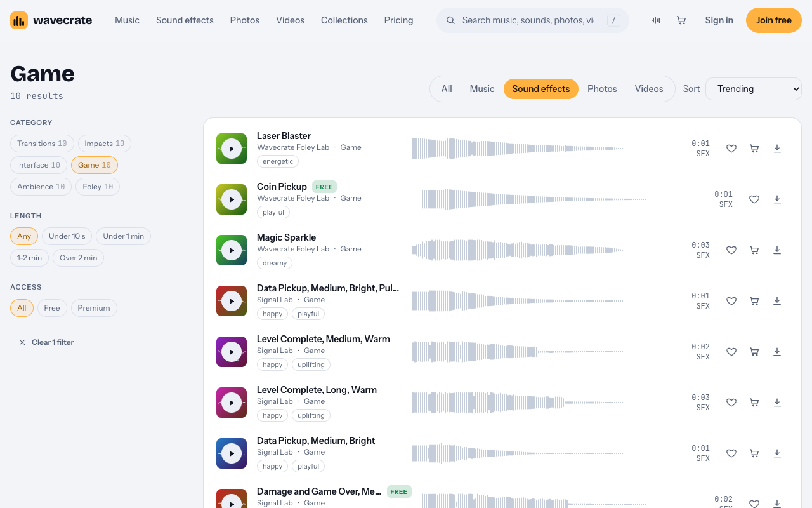Viewport: 812px width, 508px height.
Task: Download the Magic Sparkle sound
Action: (x=777, y=250)
